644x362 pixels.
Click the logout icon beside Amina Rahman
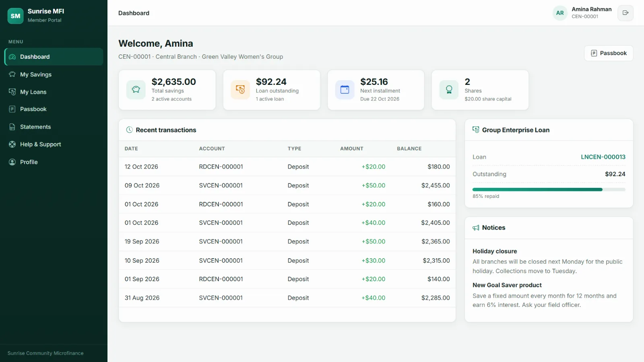(625, 13)
